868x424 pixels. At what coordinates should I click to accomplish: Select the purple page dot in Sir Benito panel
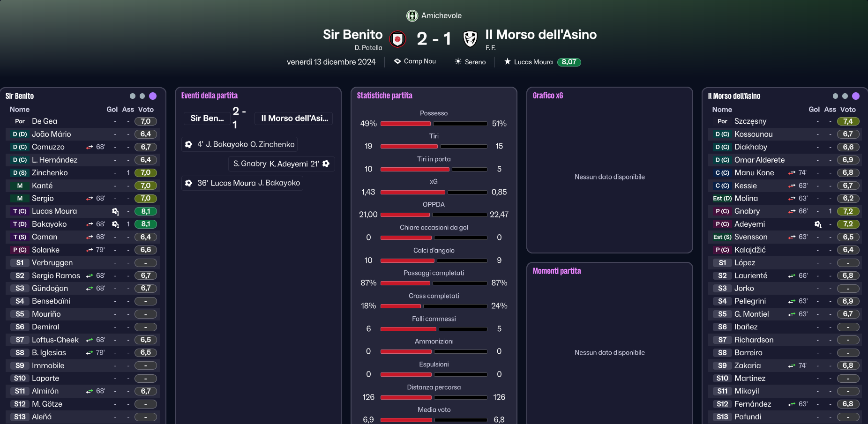(x=153, y=96)
